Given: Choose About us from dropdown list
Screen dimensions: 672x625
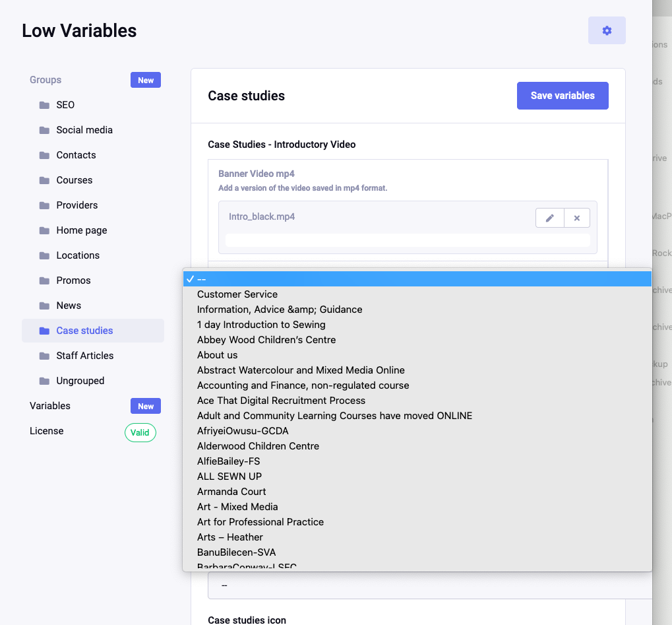Looking at the screenshot, I should click(417, 355).
